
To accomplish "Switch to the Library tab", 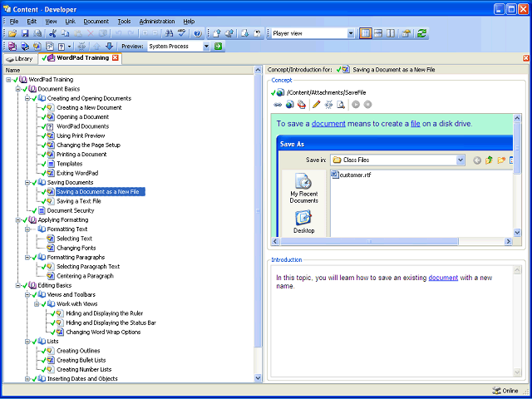I will [x=20, y=59].
